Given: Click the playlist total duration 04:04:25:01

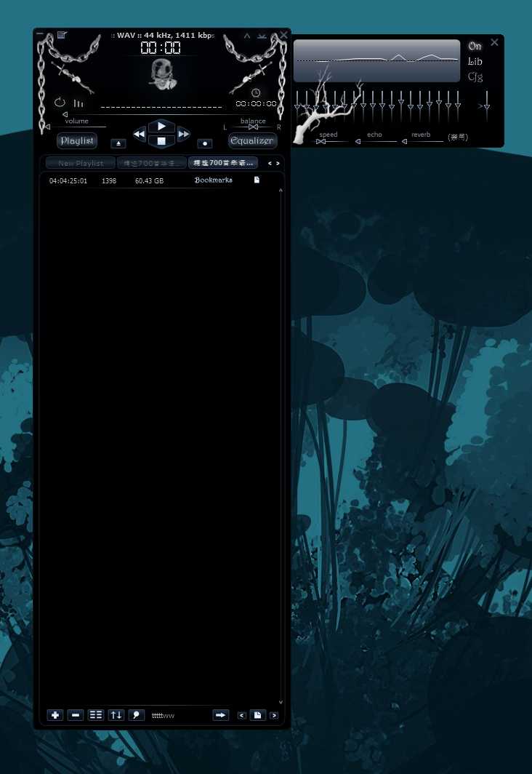Looking at the screenshot, I should point(68,181).
